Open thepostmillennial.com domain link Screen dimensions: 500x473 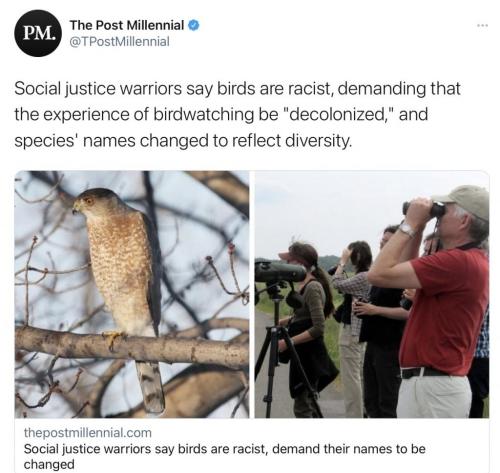[x=88, y=433]
